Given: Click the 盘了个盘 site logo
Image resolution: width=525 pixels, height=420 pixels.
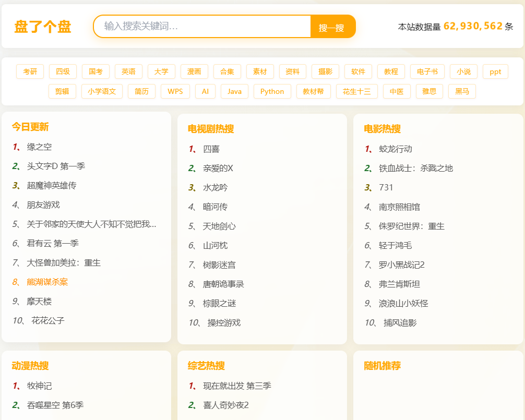Looking at the screenshot, I should click(43, 27).
